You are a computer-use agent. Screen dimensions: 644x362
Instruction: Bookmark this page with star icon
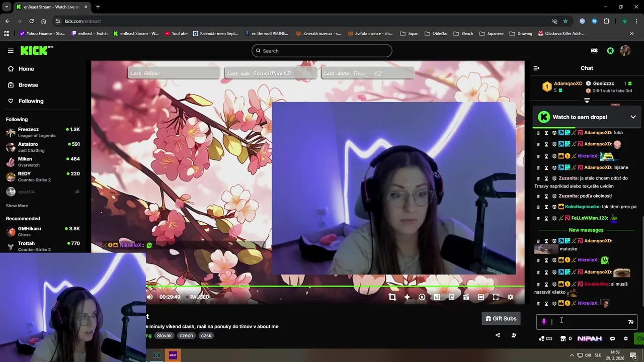click(x=566, y=21)
